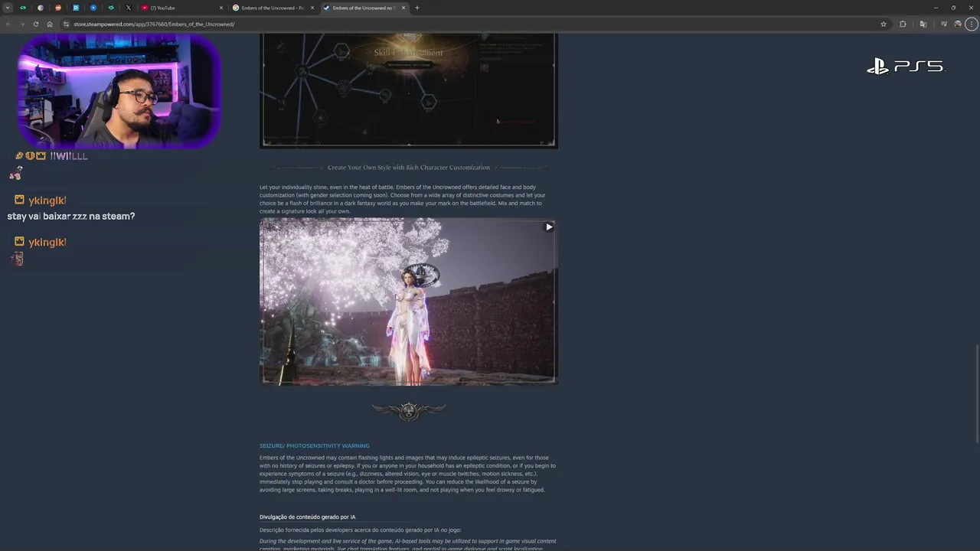Screen dimensions: 980x551
Task: Switch to the pinned blue D tab
Action: click(x=76, y=8)
